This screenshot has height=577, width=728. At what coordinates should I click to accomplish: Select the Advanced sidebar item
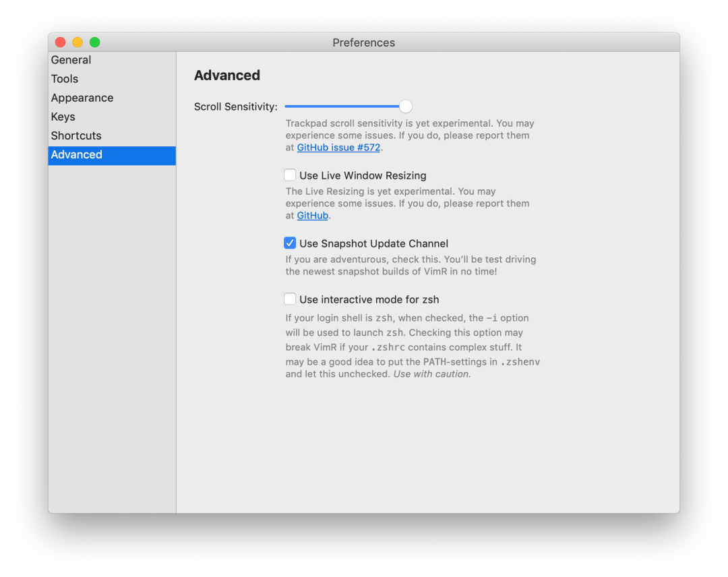coord(112,155)
